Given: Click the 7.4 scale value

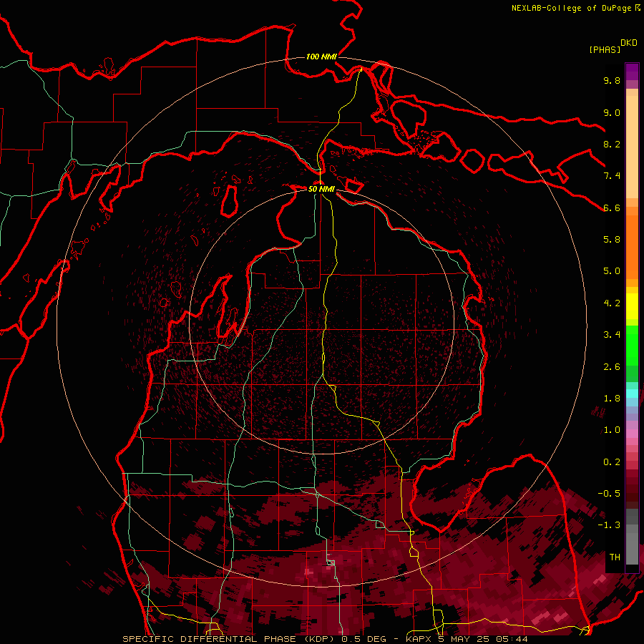Looking at the screenshot, I should [612, 176].
